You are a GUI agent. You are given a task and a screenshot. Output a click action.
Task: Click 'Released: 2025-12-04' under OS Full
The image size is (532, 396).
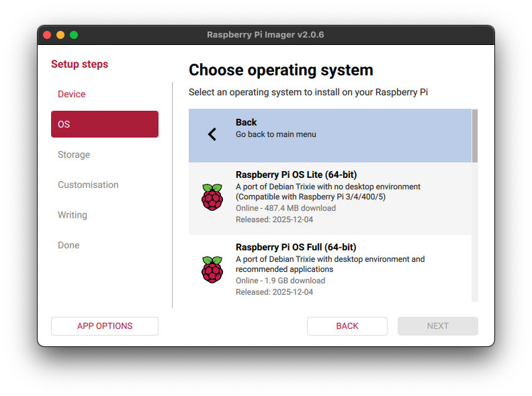275,292
